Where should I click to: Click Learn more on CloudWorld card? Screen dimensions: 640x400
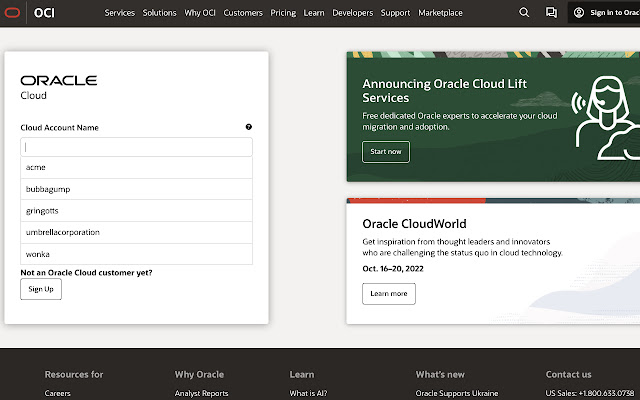(389, 293)
